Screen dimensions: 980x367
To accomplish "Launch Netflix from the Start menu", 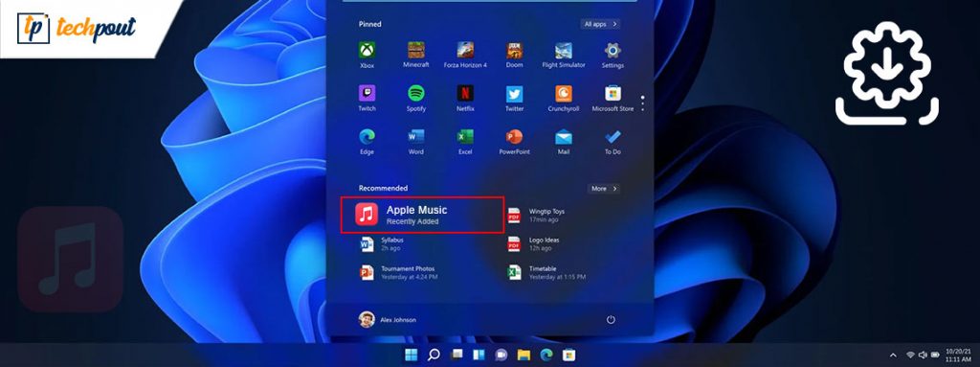I will [x=465, y=99].
